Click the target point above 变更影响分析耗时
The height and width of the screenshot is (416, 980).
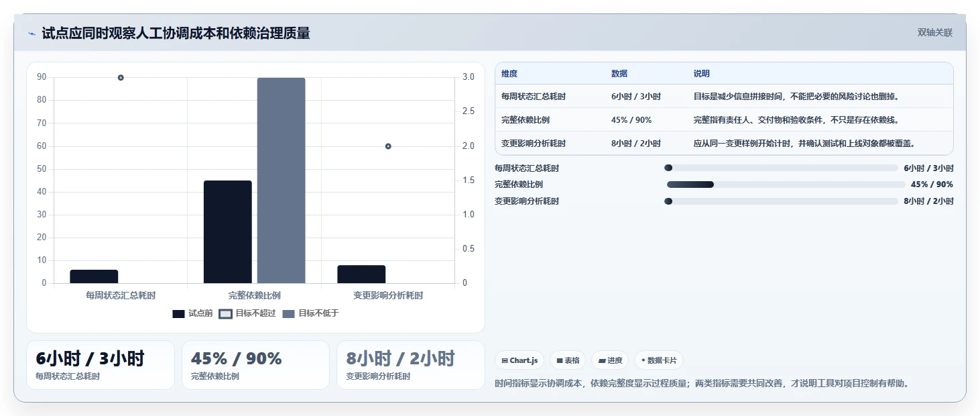click(388, 146)
